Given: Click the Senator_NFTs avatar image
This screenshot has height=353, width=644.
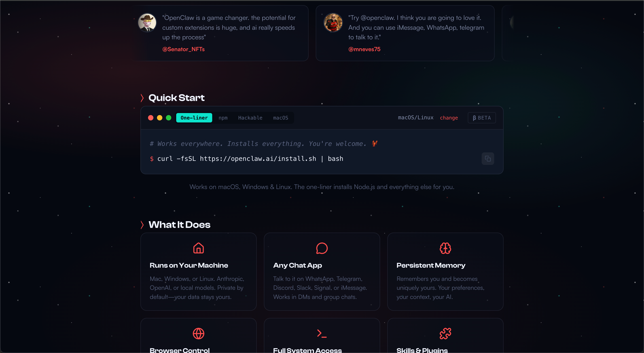Looking at the screenshot, I should pyautogui.click(x=147, y=23).
